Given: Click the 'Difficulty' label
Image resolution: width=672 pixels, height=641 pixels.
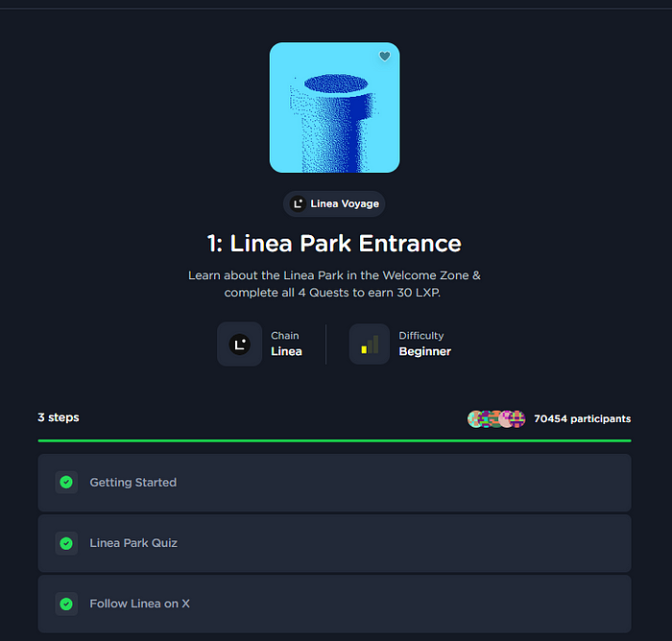Looking at the screenshot, I should tap(421, 336).
